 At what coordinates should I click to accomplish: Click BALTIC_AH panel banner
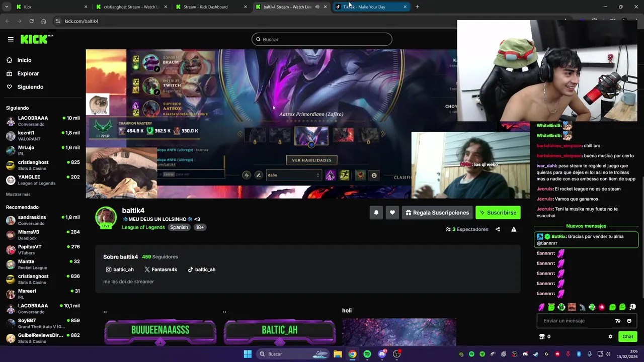pos(279,332)
